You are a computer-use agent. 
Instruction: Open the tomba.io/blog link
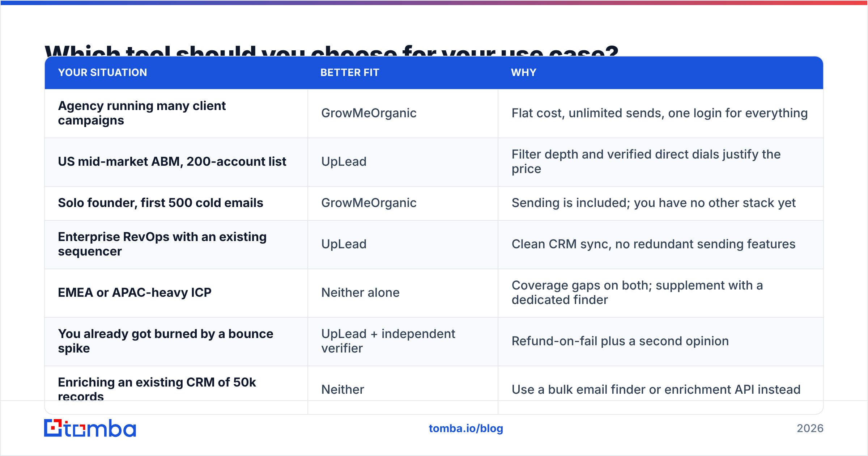coord(466,428)
